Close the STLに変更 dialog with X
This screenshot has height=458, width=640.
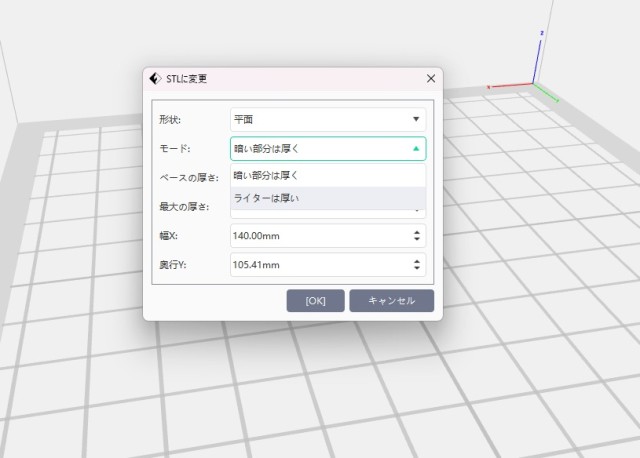click(x=431, y=78)
